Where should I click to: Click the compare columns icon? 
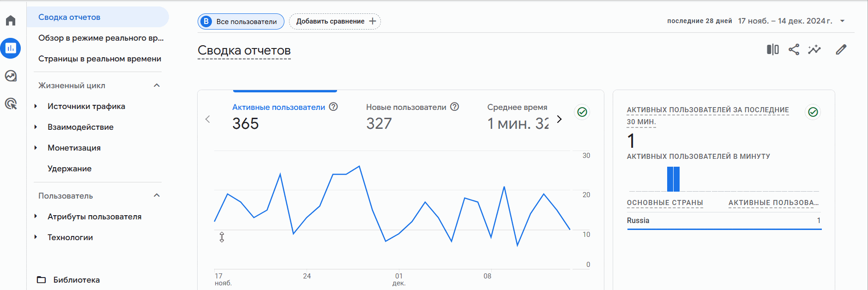click(x=773, y=49)
